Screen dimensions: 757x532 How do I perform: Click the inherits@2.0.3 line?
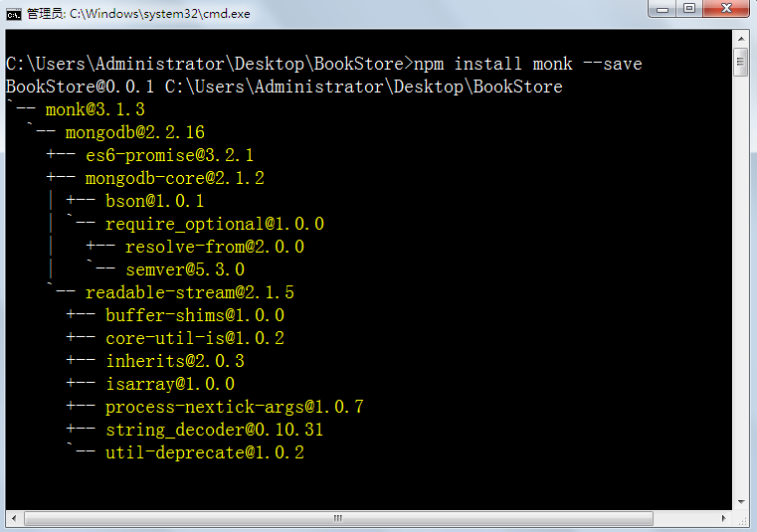(175, 361)
